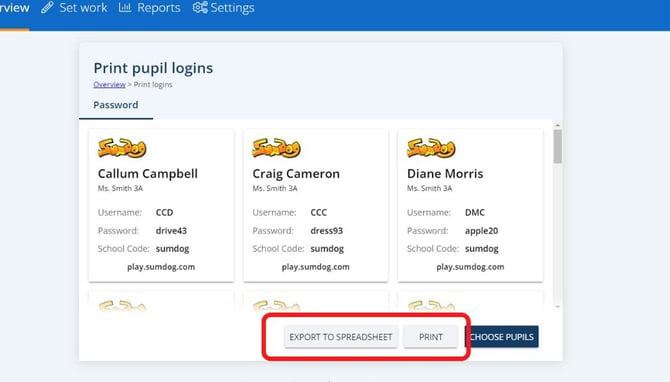Click school code sumdog on Callum's card
The height and width of the screenshot is (382, 670).
click(x=173, y=249)
